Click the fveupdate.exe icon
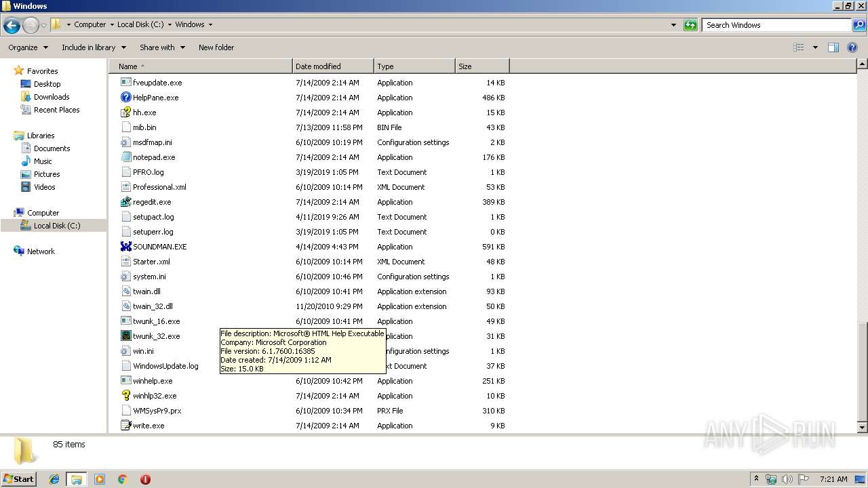 (x=125, y=83)
